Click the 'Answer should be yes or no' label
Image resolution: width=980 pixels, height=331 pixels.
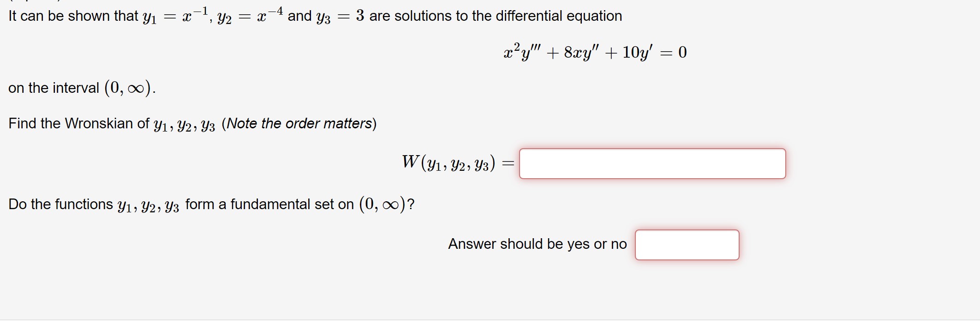tap(537, 244)
